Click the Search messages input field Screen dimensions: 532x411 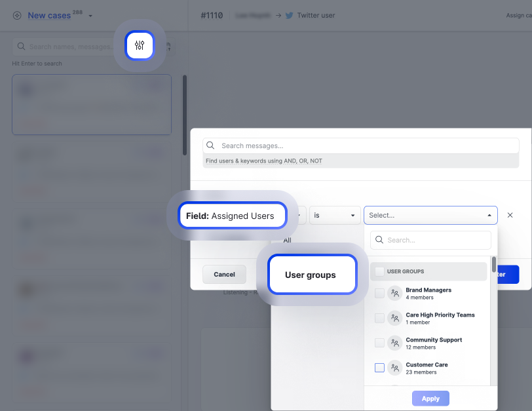[360, 146]
